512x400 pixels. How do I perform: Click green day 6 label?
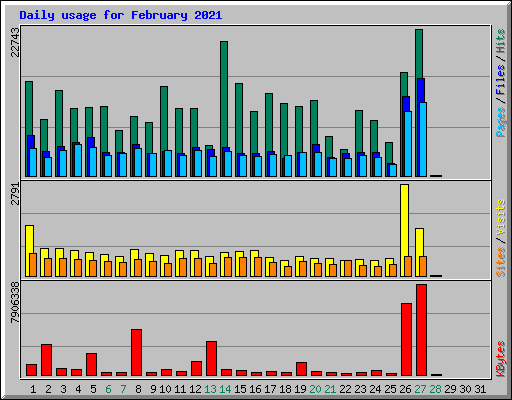[108, 389]
